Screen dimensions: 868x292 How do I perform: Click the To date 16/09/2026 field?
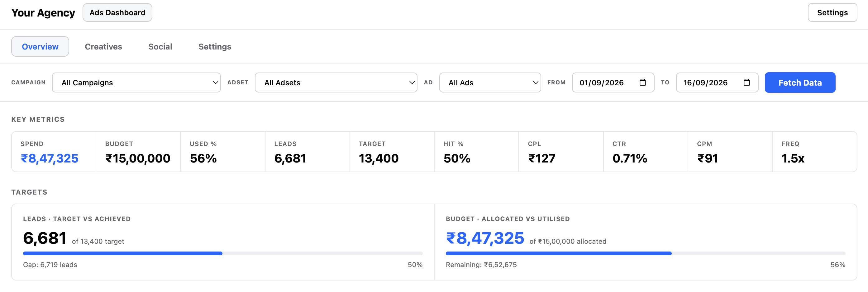tap(717, 82)
